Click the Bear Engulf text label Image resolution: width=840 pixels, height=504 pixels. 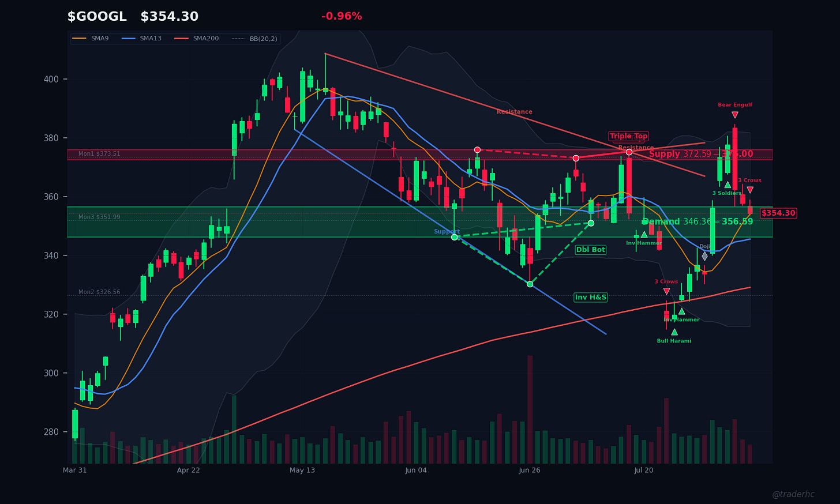pyautogui.click(x=735, y=105)
